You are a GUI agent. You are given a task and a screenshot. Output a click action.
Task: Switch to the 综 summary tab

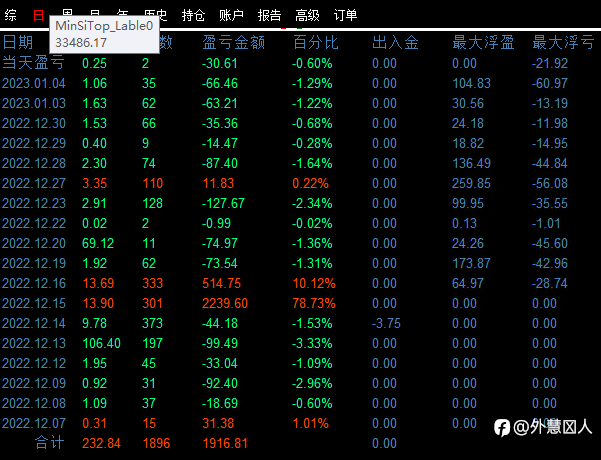(x=10, y=15)
